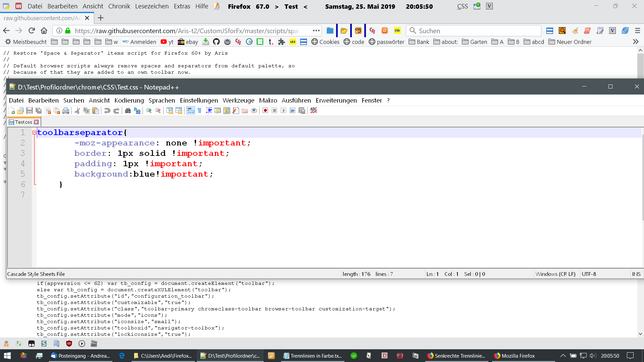Start macro recording with the red record icon
This screenshot has width=644, height=362.
(x=265, y=111)
